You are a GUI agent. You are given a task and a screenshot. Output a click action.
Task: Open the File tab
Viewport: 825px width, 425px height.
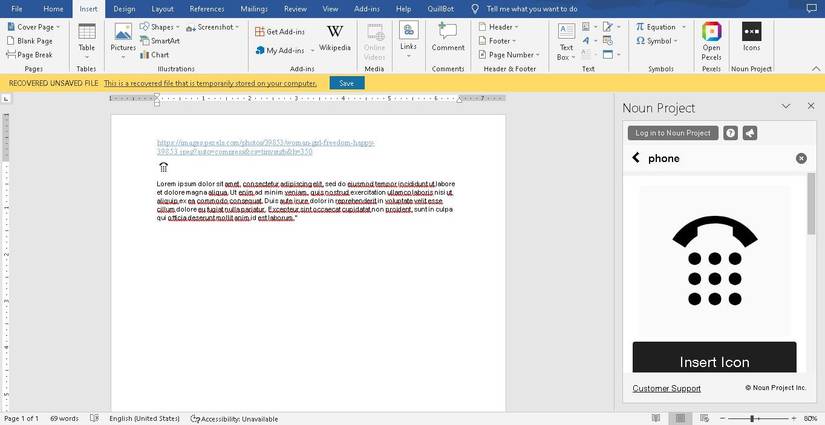tap(17, 9)
